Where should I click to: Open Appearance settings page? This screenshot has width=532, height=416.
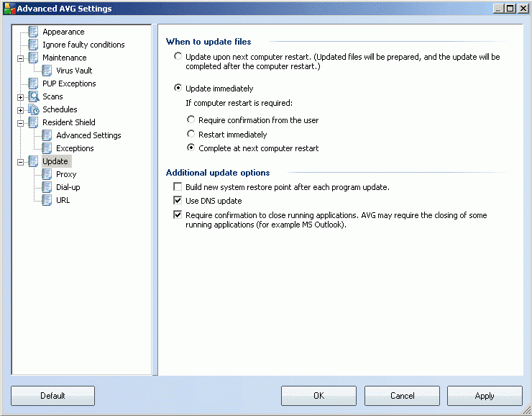pos(63,32)
